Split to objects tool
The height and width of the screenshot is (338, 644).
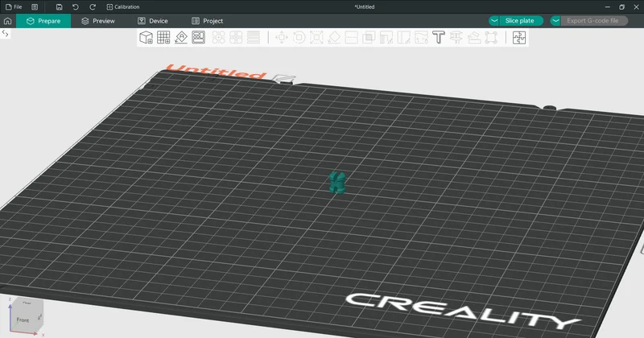218,37
